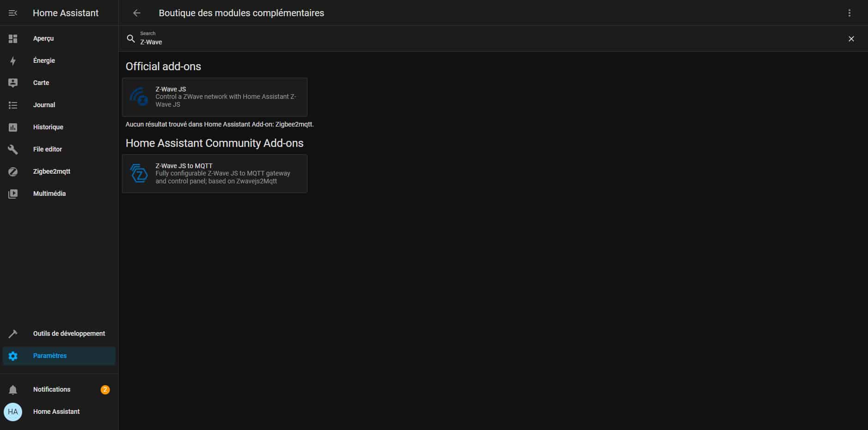
Task: Click the Control a ZWave network description
Action: (226, 101)
